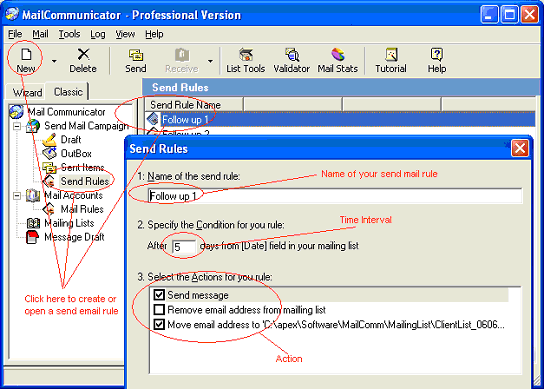Open Mail Stats pie chart icon
Image resolution: width=544 pixels, height=389 pixels.
pos(338,55)
